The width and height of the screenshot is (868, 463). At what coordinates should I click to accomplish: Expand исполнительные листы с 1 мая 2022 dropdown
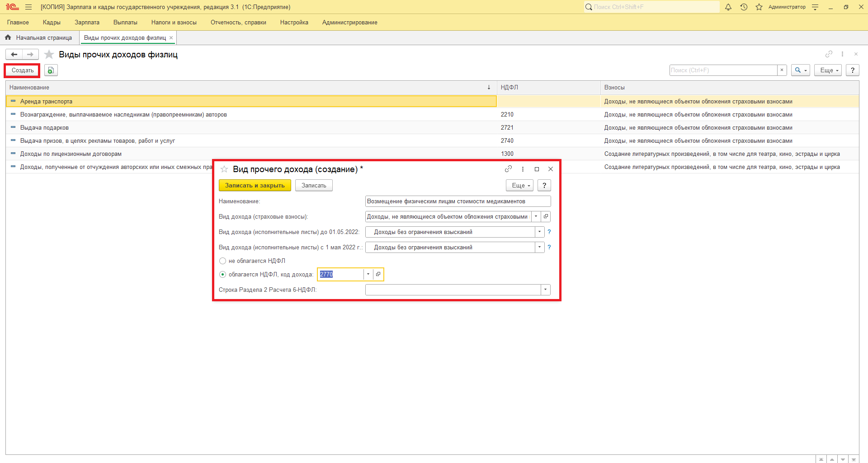click(x=539, y=247)
